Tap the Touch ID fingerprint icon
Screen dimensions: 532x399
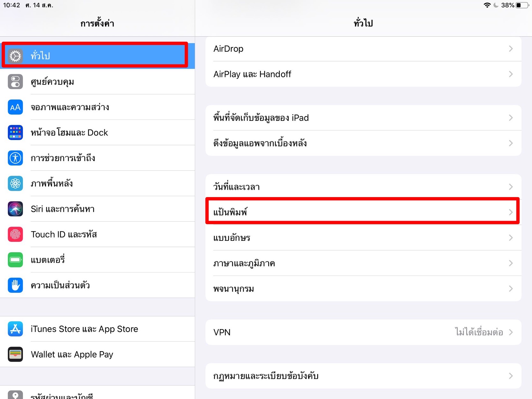[x=15, y=234]
